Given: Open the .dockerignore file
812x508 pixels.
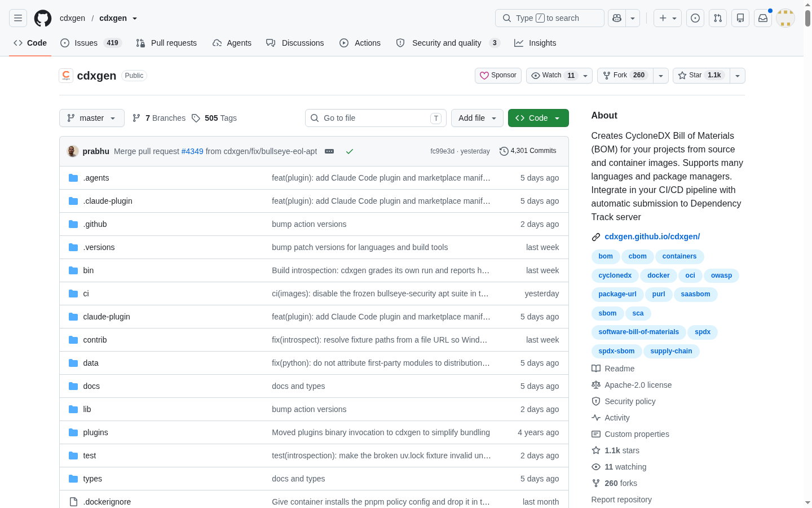Looking at the screenshot, I should [107, 502].
